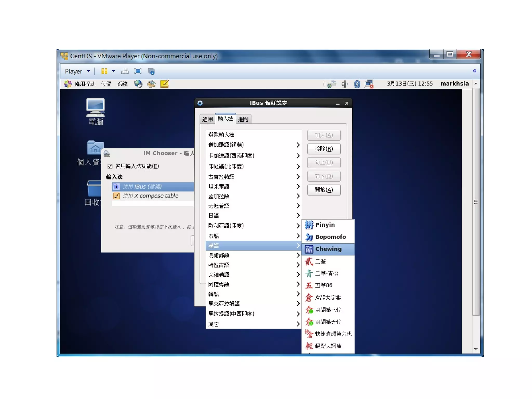The width and height of the screenshot is (532, 399).
Task: Open the Player menu dropdown
Action: coord(77,71)
